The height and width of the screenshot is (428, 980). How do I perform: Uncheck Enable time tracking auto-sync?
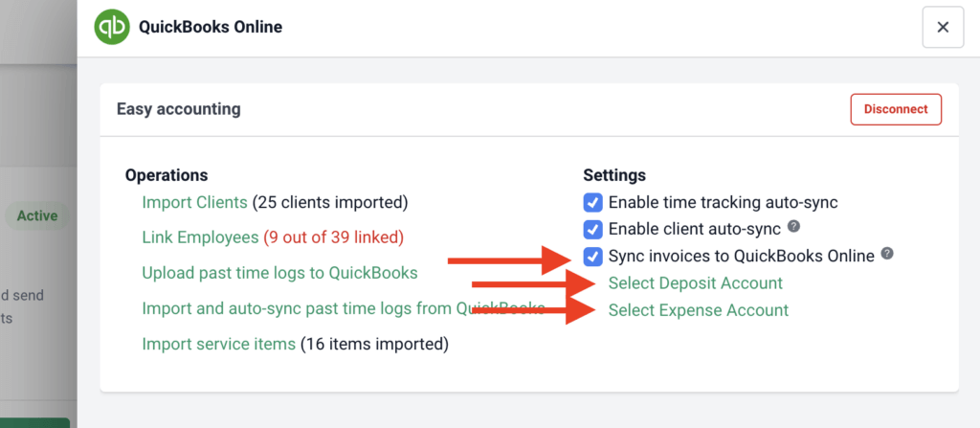point(593,202)
